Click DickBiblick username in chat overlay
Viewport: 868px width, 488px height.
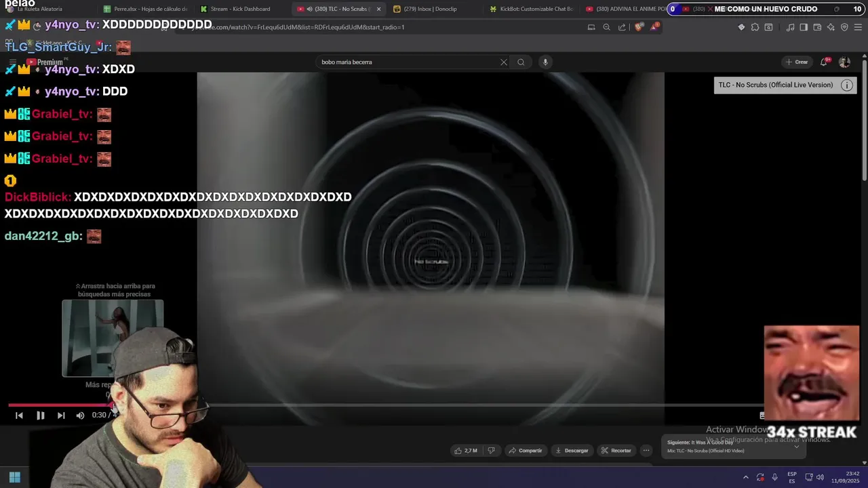click(x=37, y=197)
